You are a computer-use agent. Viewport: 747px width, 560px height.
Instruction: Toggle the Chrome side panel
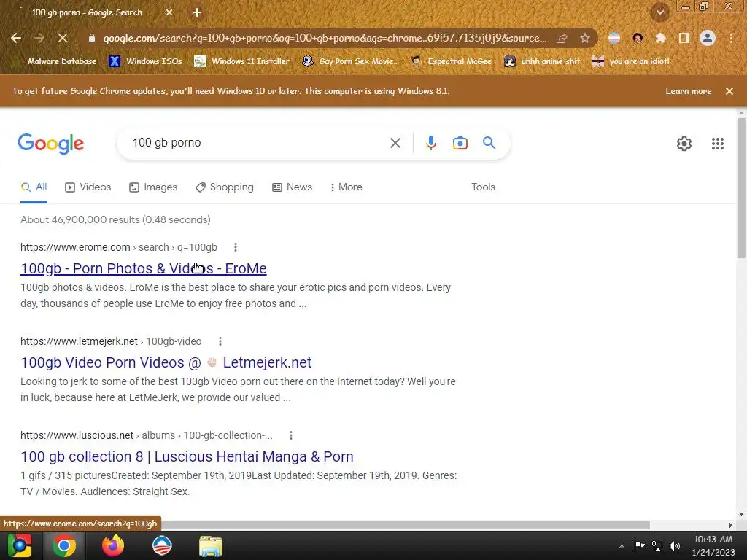click(x=684, y=38)
